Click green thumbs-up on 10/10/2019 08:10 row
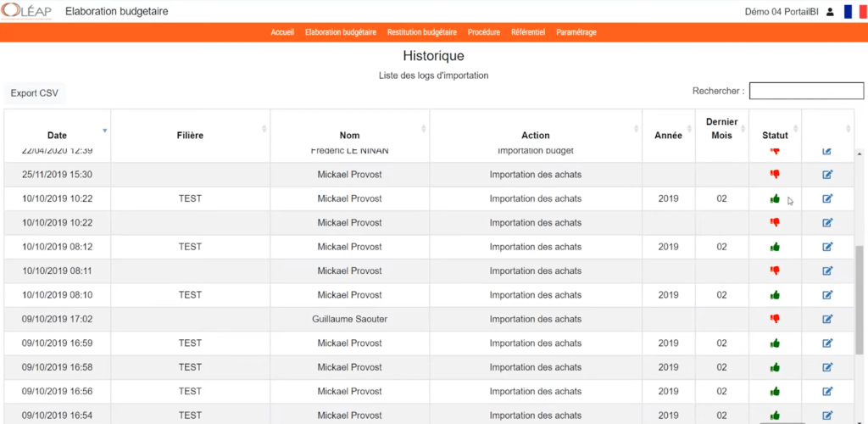 coord(775,295)
